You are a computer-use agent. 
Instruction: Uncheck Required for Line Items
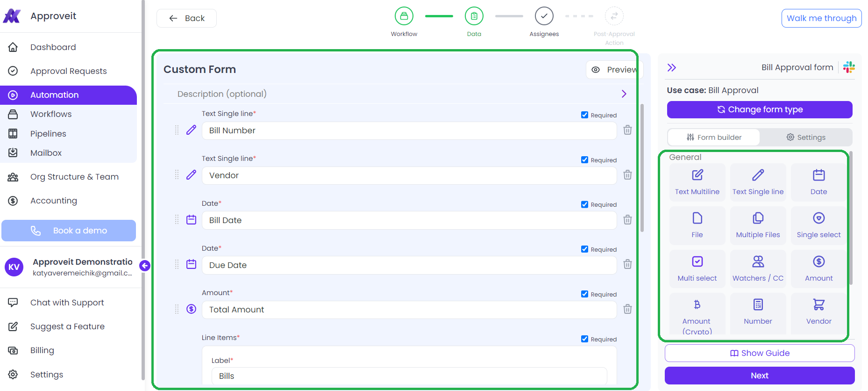tap(584, 339)
